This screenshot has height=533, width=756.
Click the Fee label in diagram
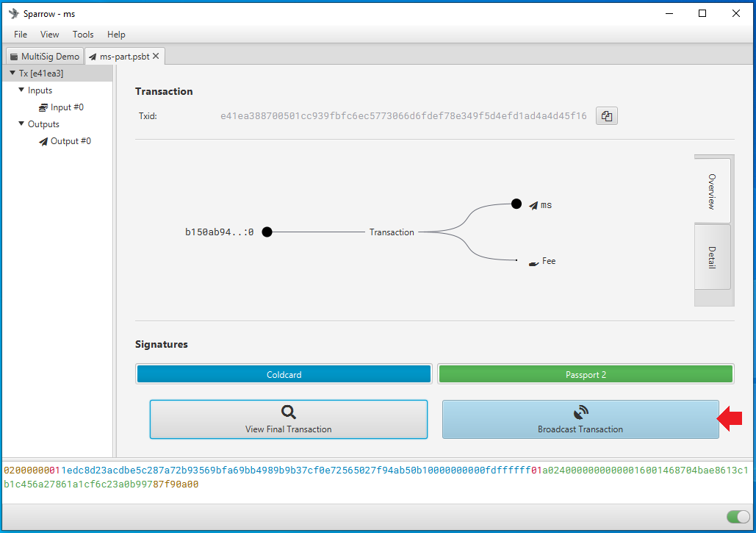click(x=549, y=261)
